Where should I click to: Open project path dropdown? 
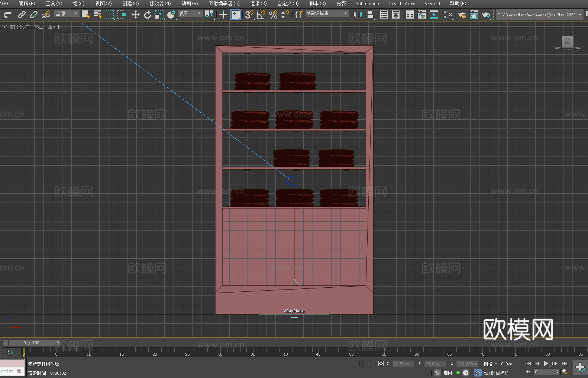pos(539,15)
